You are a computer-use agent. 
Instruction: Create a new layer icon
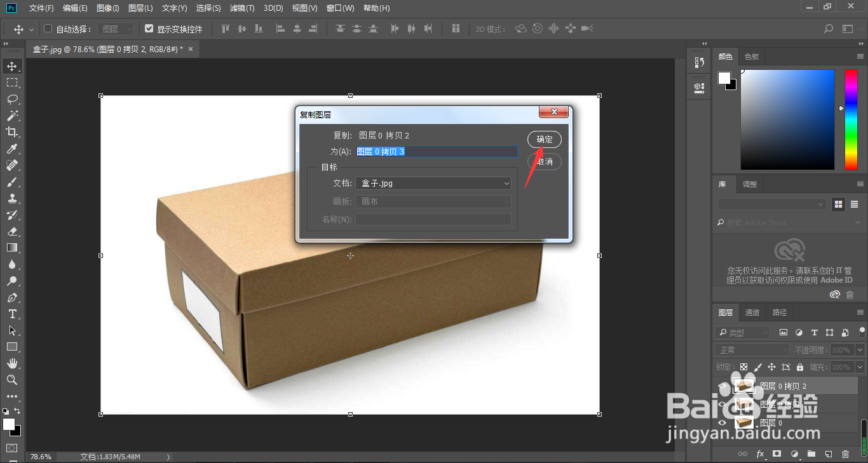click(828, 454)
